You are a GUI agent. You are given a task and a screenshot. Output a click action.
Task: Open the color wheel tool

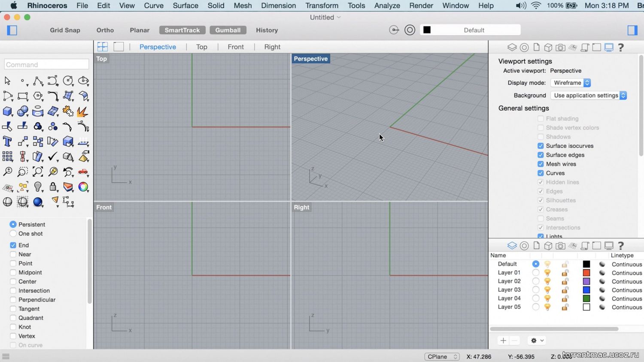coord(83,187)
